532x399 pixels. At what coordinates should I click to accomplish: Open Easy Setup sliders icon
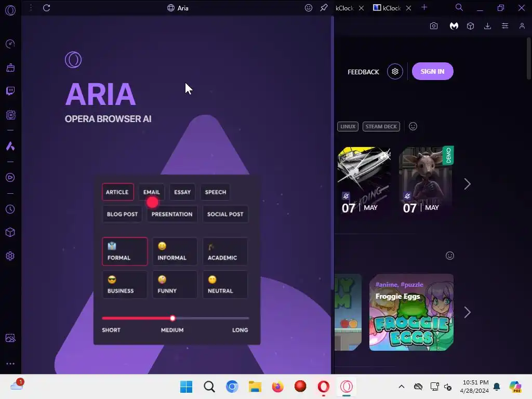click(505, 26)
